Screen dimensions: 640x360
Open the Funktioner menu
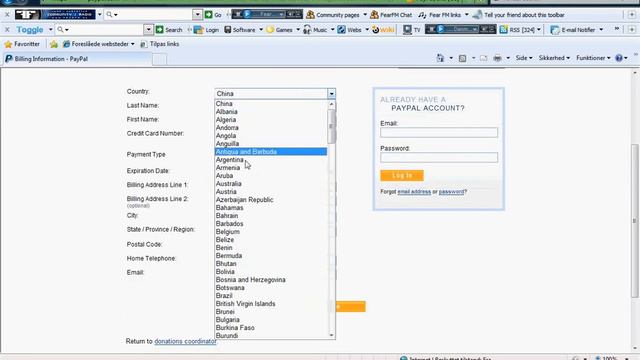pyautogui.click(x=593, y=58)
